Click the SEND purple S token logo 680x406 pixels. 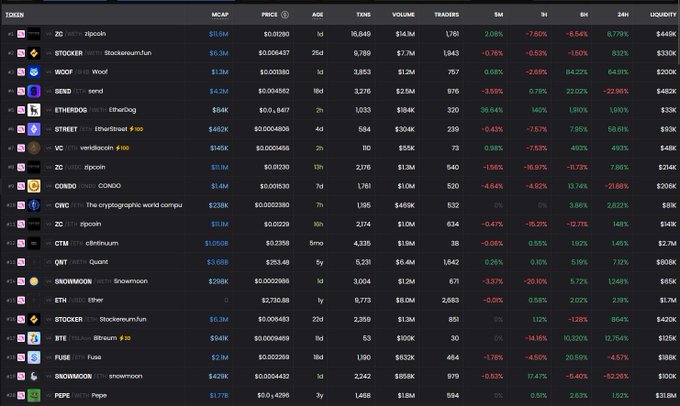pos(34,91)
